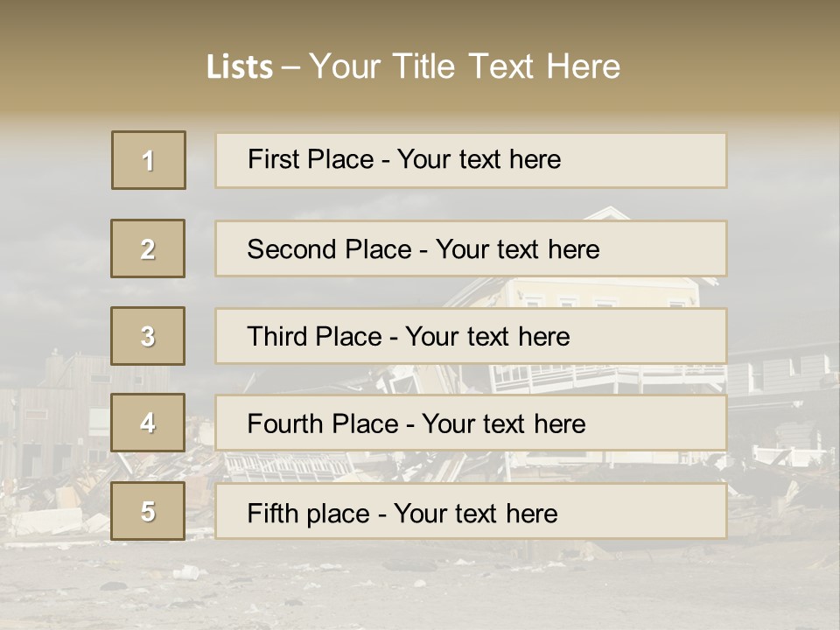Image resolution: width=840 pixels, height=630 pixels.
Task: Click the Fifth place text bar
Action: [x=471, y=511]
